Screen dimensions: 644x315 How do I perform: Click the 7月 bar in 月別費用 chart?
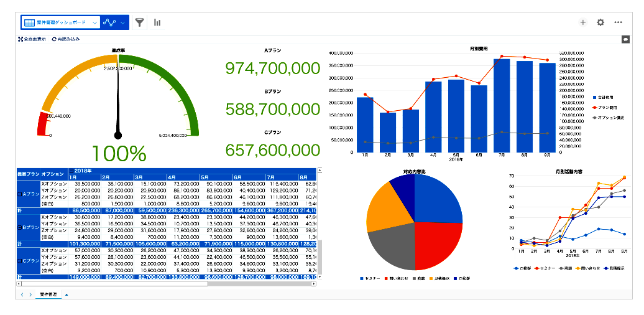click(502, 105)
